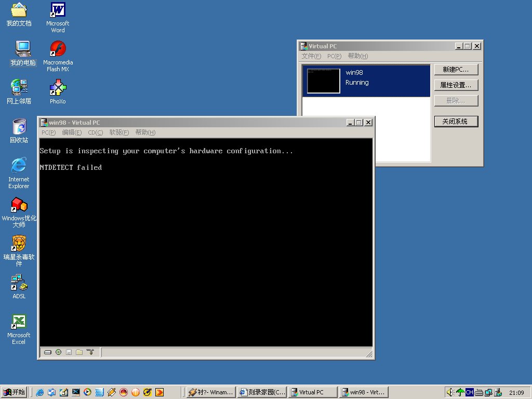
Task: Click the network connection tray icon
Action: (x=488, y=392)
